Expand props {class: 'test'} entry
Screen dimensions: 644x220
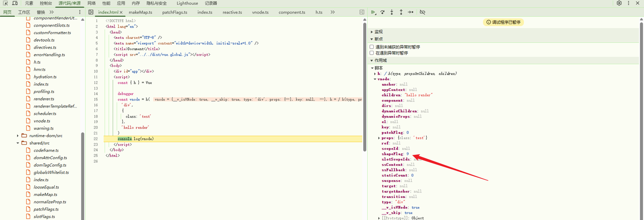379,138
